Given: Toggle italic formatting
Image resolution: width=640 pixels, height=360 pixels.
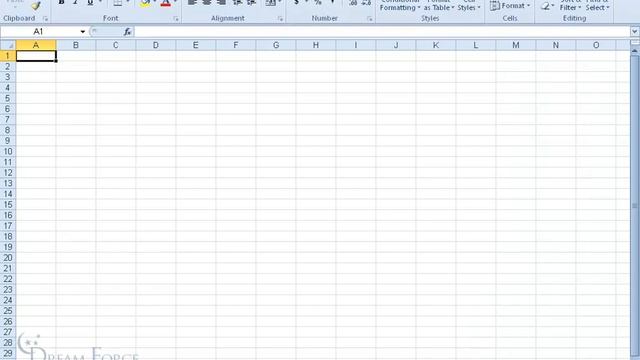Looking at the screenshot, I should [76, 3].
